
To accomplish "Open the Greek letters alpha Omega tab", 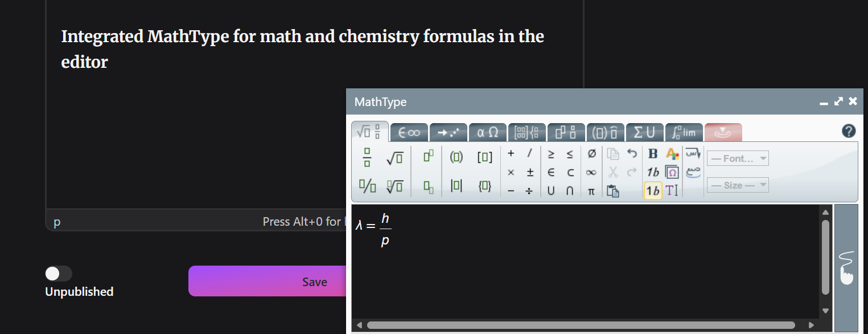I will tap(488, 132).
